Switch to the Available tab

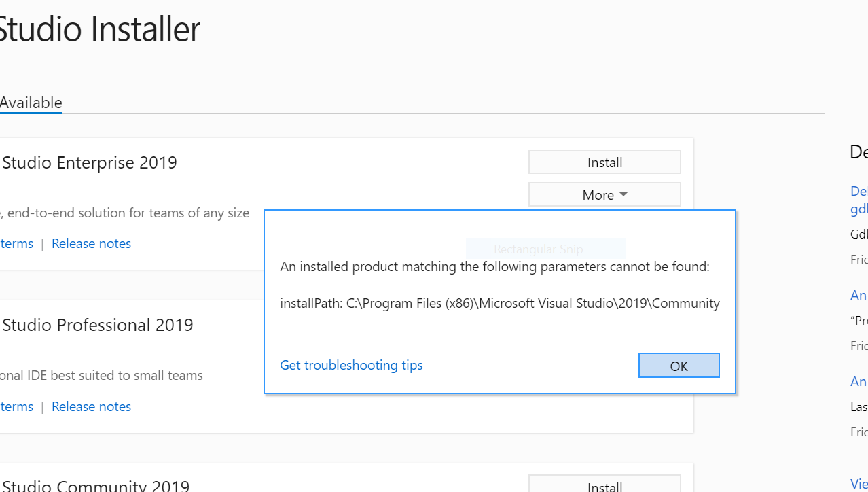31,103
